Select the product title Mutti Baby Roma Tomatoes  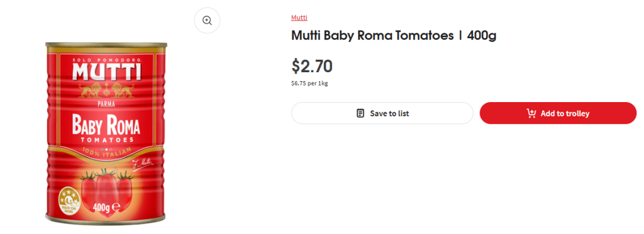pos(394,36)
